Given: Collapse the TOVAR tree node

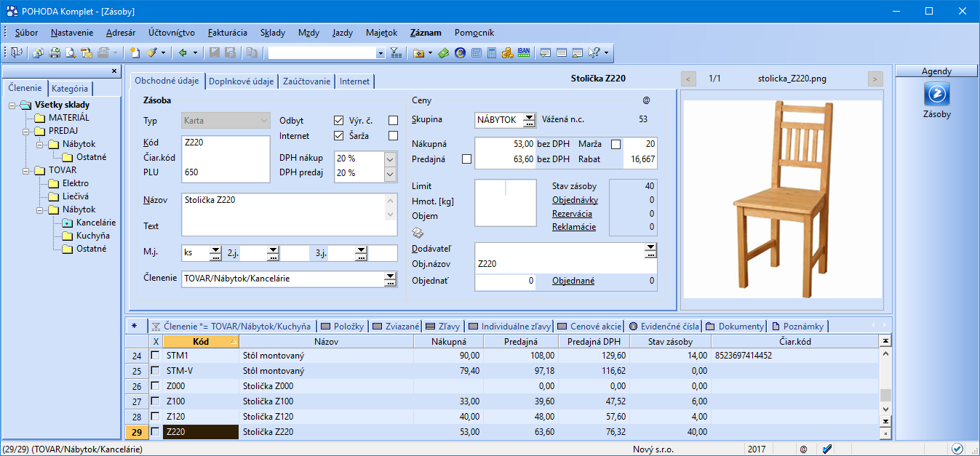Looking at the screenshot, I should (26, 170).
